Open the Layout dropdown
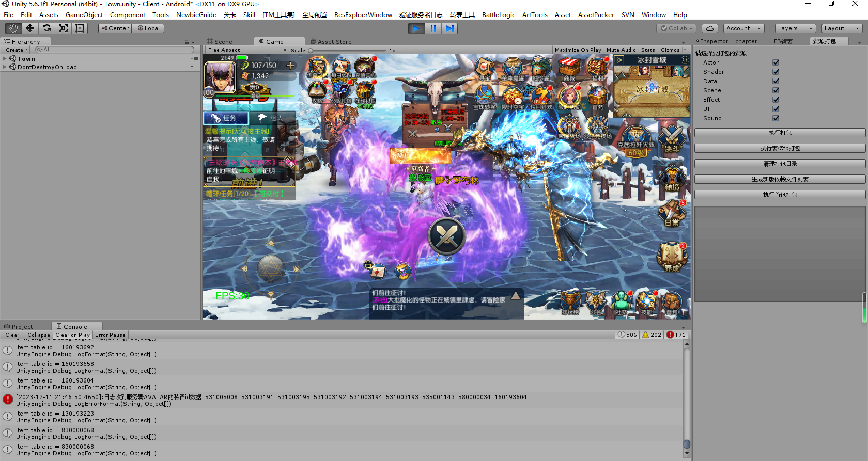868x461 pixels. click(842, 28)
